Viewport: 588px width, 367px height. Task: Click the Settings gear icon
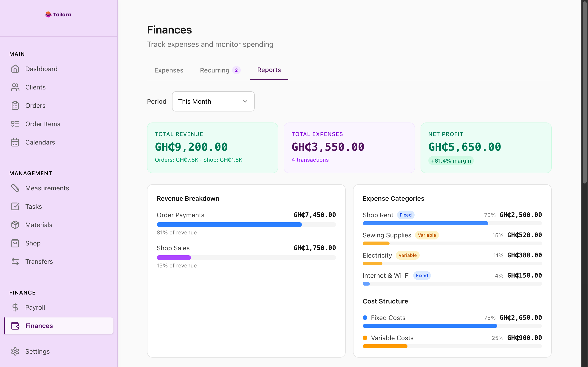coord(15,351)
